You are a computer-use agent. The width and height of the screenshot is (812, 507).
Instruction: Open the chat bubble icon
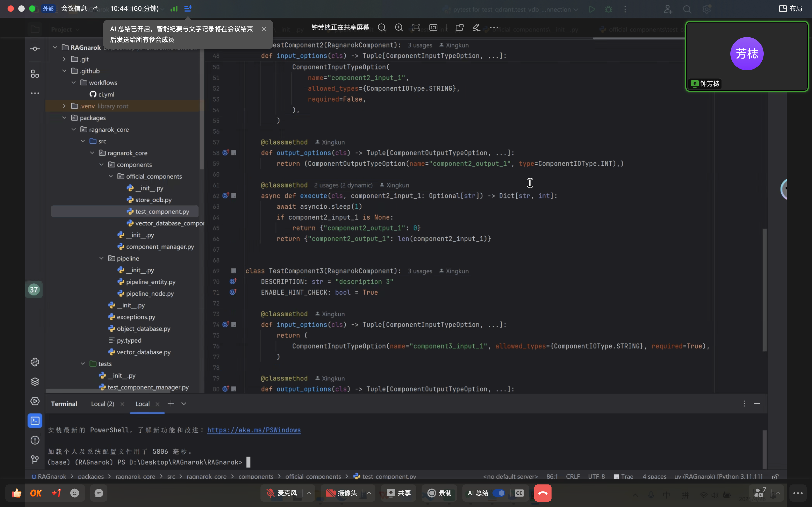coord(99,493)
